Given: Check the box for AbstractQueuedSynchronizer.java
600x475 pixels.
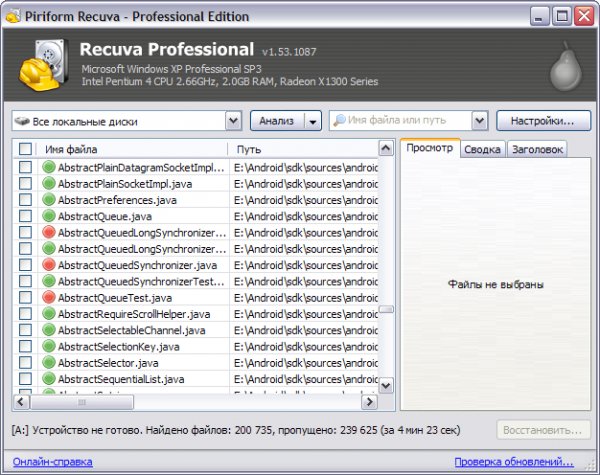Looking at the screenshot, I should pos(25,265).
